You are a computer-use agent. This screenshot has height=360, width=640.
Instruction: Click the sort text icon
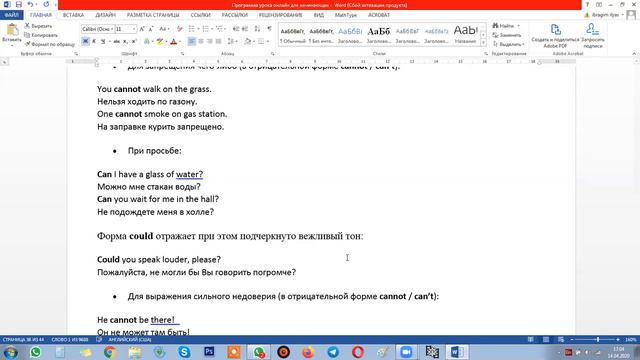coord(257,29)
